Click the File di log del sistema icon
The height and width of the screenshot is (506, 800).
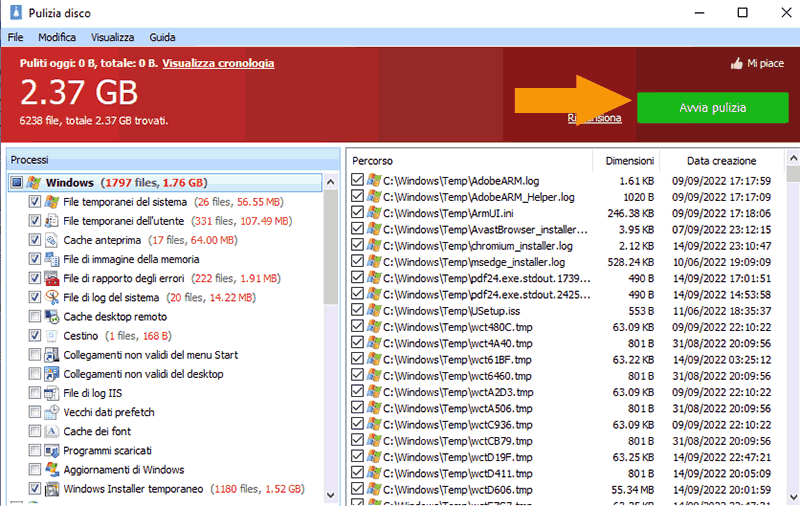pyautogui.click(x=52, y=297)
